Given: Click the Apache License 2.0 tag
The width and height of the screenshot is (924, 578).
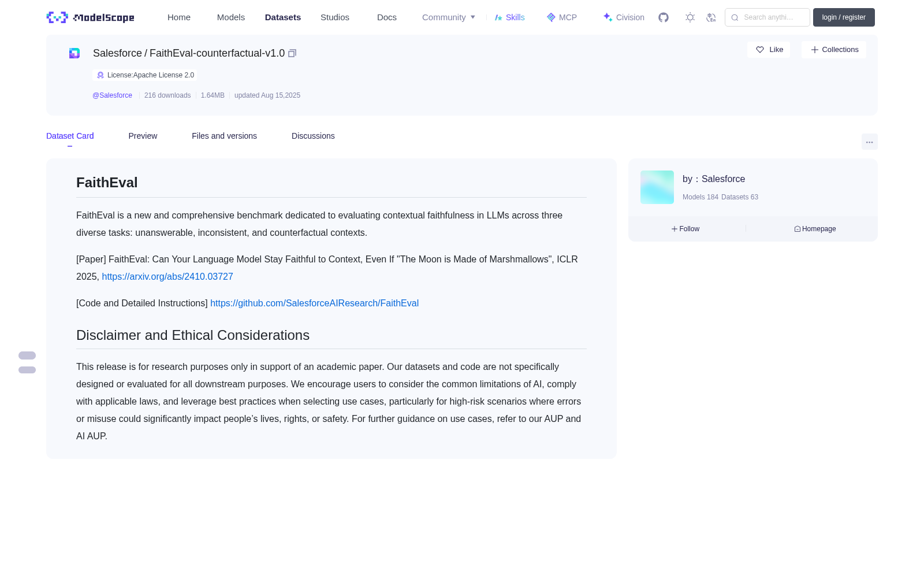Looking at the screenshot, I should (x=145, y=75).
